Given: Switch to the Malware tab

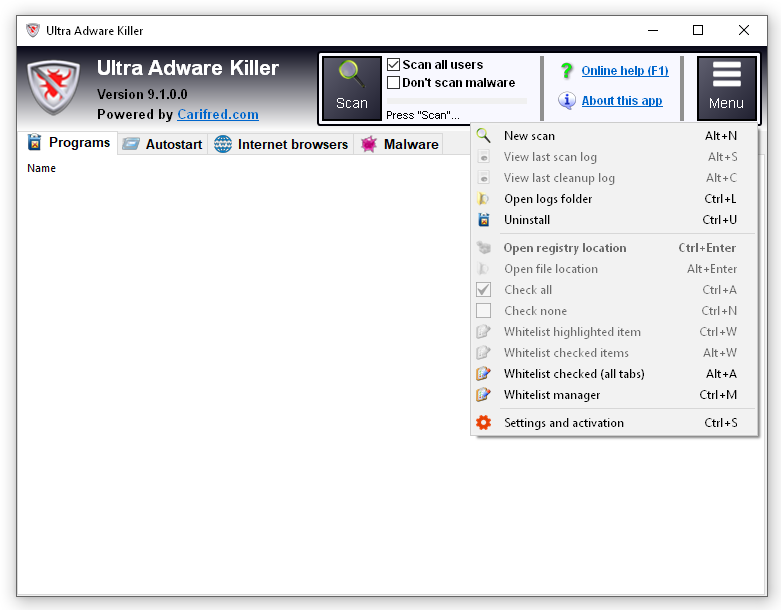Looking at the screenshot, I should click(x=398, y=144).
